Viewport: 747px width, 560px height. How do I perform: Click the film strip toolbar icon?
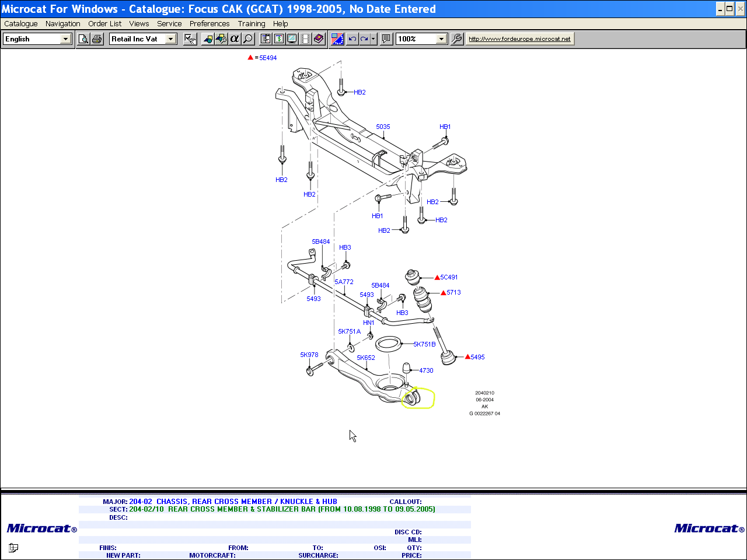(305, 39)
